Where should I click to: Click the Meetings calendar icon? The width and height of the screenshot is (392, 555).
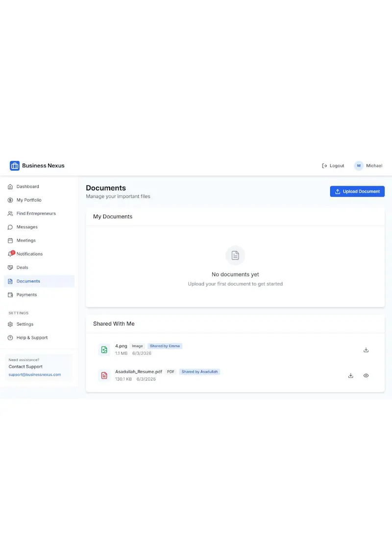(10, 240)
